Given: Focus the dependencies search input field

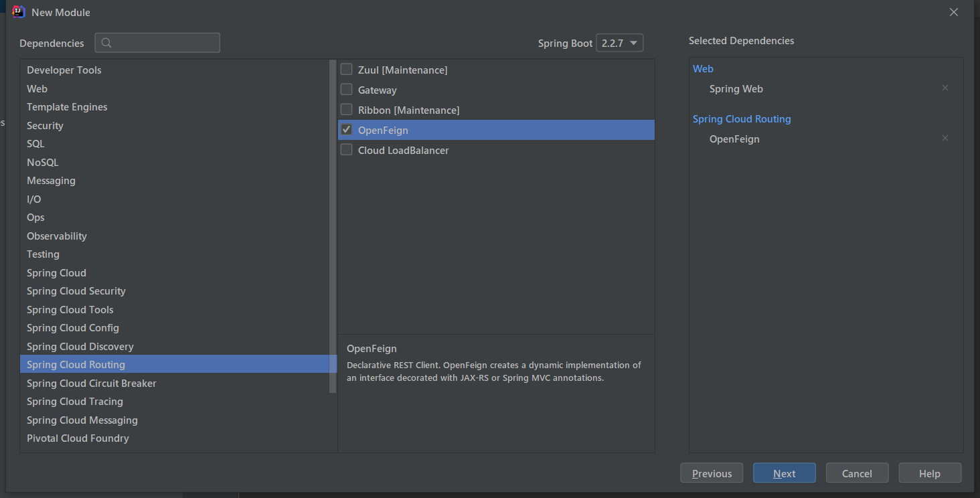Looking at the screenshot, I should tap(157, 43).
